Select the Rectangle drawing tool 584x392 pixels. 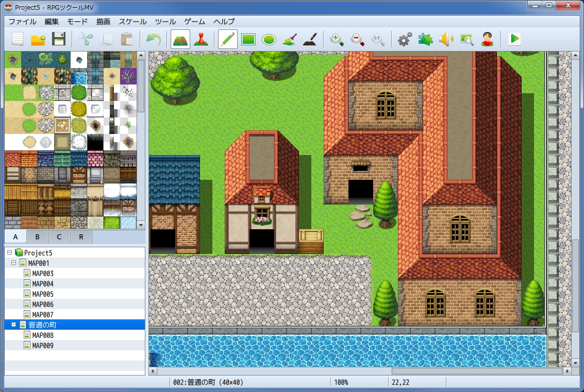click(248, 39)
